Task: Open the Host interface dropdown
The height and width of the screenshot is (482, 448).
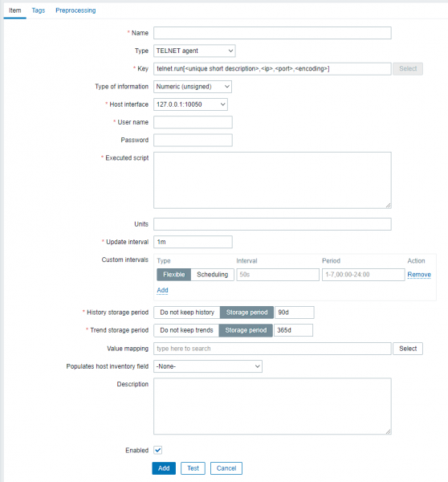Action: [190, 104]
